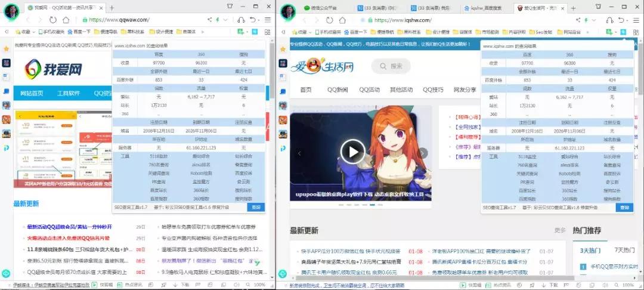Click blue SEO extension icon in right window
This screenshot has height=290, width=644.
(x=624, y=32)
